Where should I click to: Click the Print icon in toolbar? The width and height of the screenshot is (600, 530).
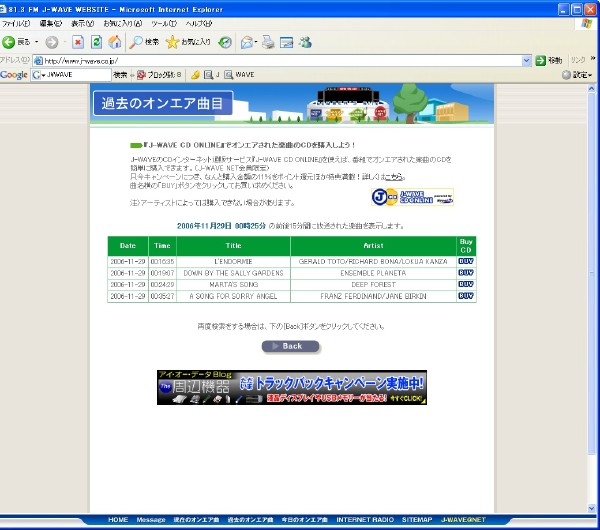point(266,42)
